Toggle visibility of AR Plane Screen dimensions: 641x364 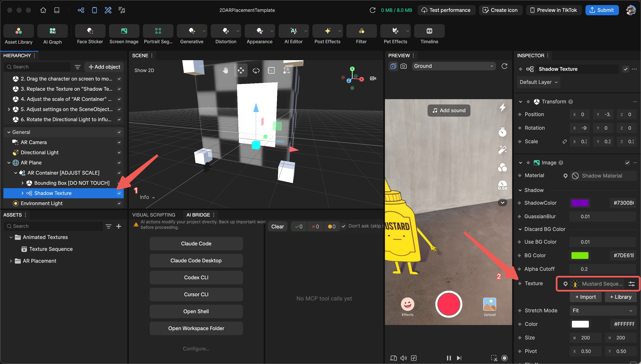point(119,163)
